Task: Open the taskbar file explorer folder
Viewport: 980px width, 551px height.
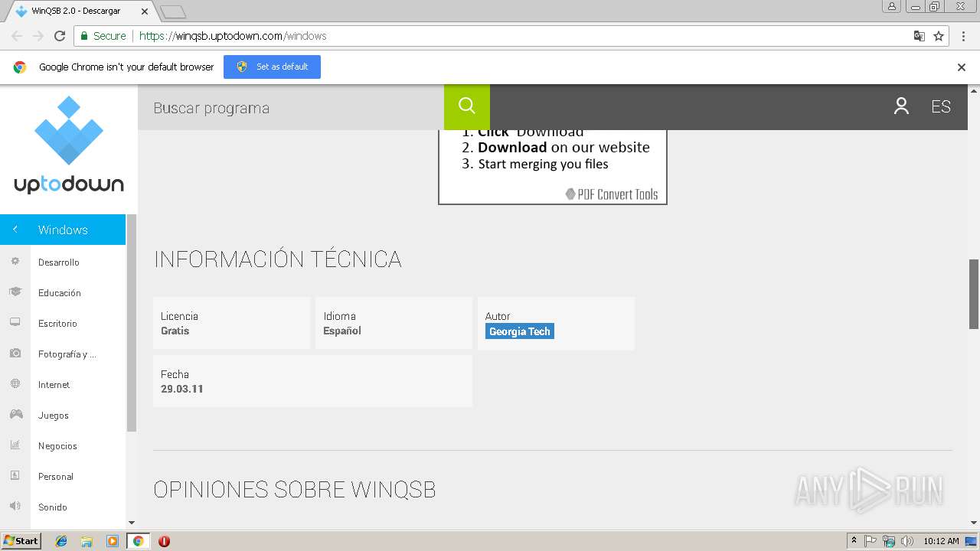Action: (x=87, y=541)
